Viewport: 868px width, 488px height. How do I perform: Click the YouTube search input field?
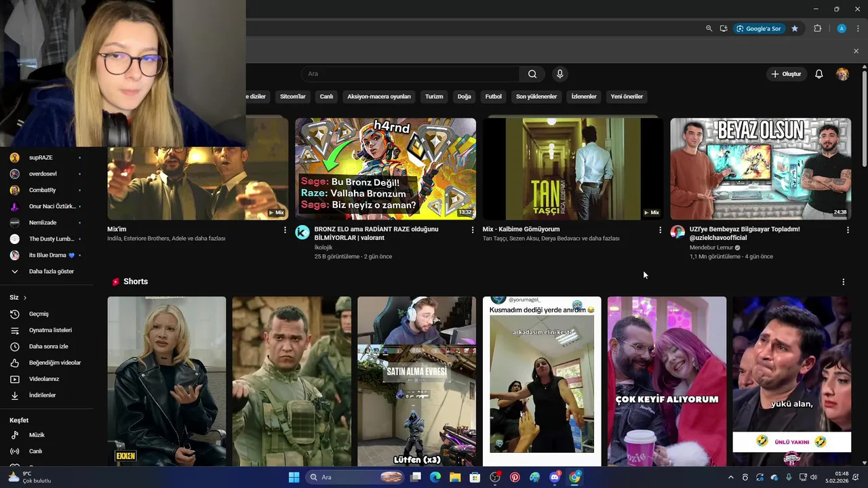tap(410, 74)
